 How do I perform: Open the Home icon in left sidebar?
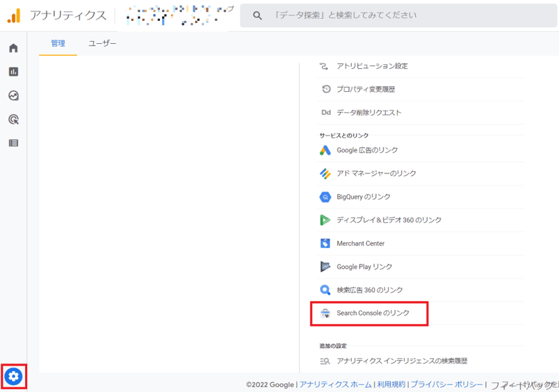tap(14, 48)
